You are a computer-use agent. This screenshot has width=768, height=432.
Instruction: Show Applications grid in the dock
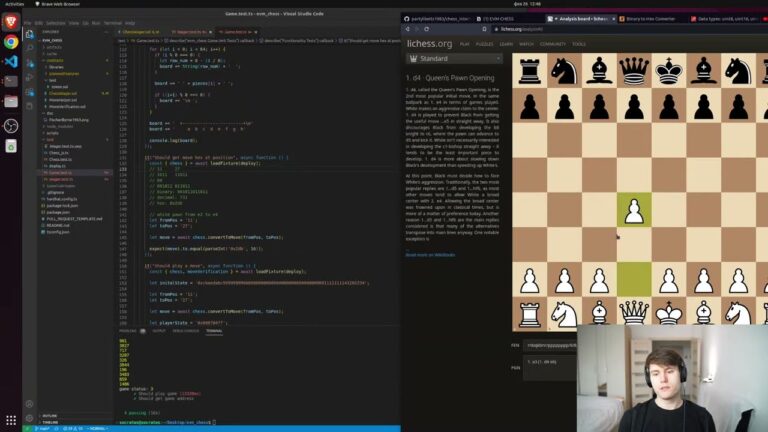tap(11, 420)
